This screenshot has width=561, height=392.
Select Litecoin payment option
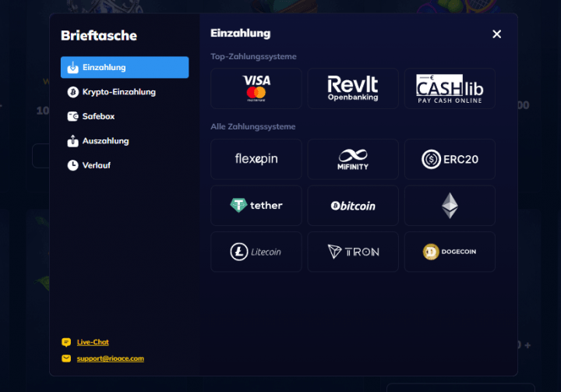coord(256,252)
